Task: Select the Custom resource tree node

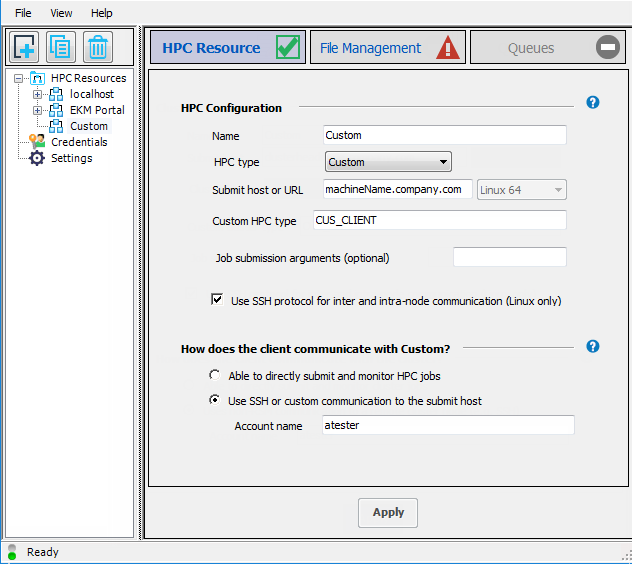Action: click(88, 126)
